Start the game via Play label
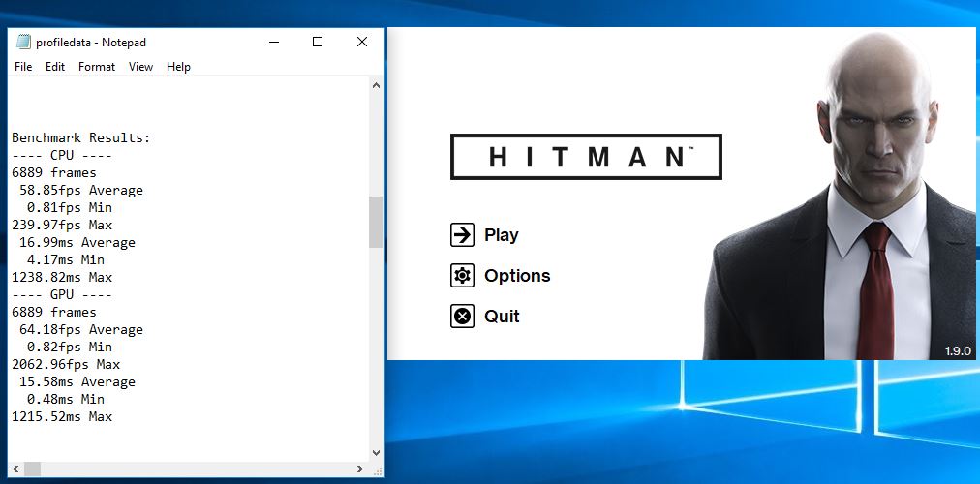Viewport: 980px width, 484px height. 502,235
